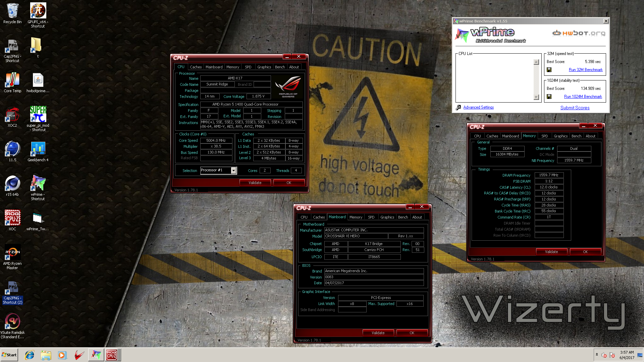644x362 pixels.
Task: Open the XOC ROG CPU-Z icon
Action: point(12,221)
